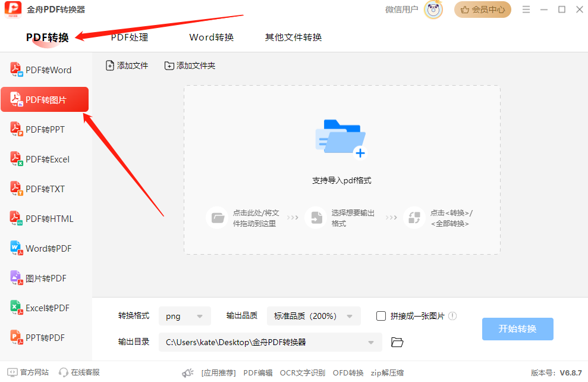
Task: Open the 转换格式 png dropdown
Action: click(185, 316)
